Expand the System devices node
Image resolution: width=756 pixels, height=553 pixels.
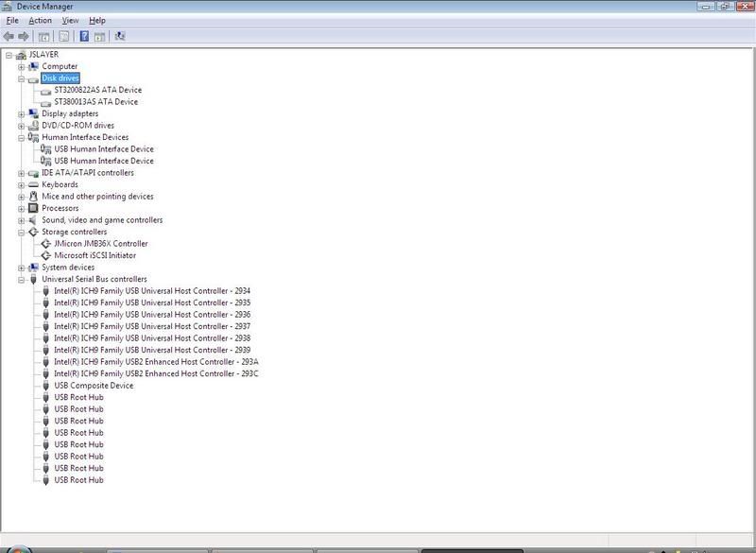coord(21,268)
